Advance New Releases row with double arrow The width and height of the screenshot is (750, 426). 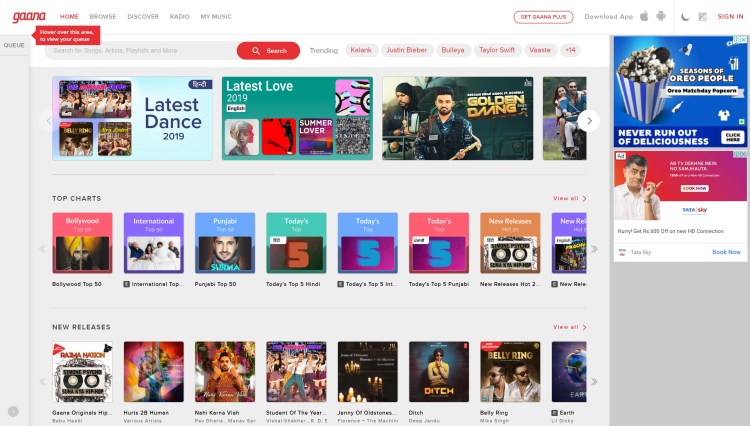tap(594, 382)
